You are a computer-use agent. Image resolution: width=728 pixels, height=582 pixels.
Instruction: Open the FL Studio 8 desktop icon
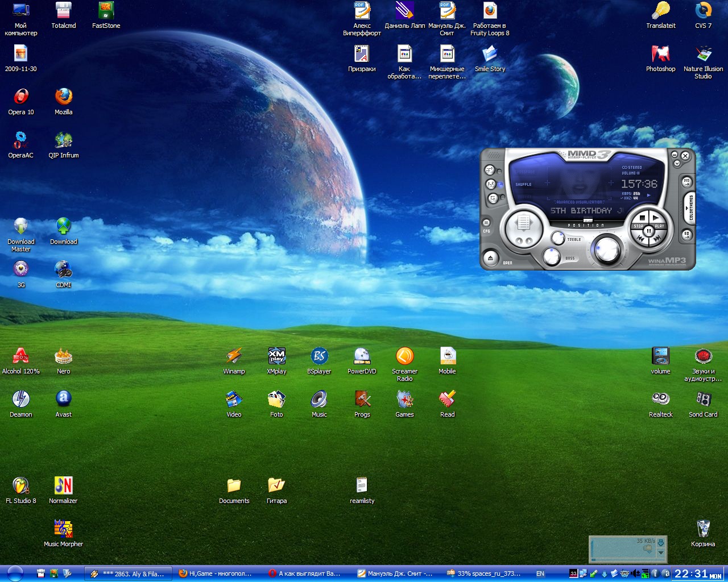(x=20, y=485)
